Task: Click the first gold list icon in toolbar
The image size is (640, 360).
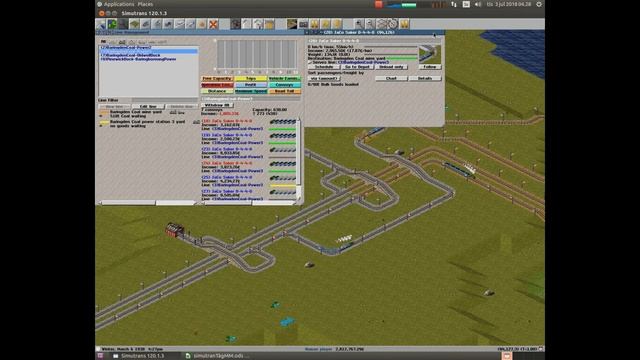Action: pyautogui.click(x=314, y=24)
